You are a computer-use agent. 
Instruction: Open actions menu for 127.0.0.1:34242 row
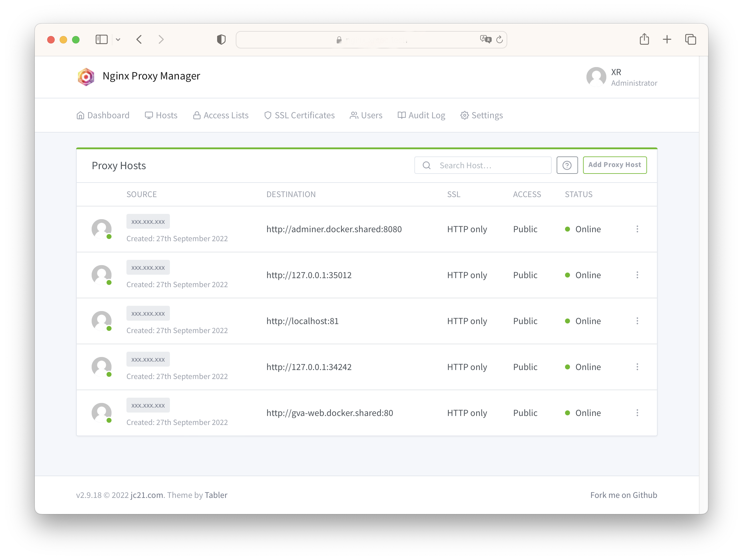pos(637,367)
